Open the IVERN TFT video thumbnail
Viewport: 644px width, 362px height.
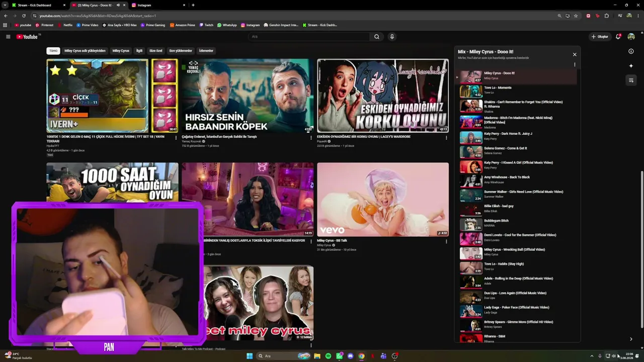point(112,96)
